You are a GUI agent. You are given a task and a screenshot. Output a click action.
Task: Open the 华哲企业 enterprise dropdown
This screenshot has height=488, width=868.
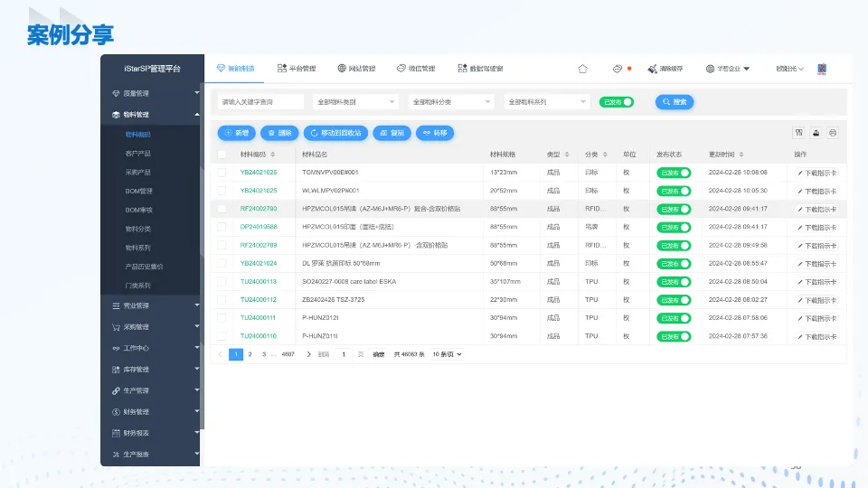pos(728,69)
